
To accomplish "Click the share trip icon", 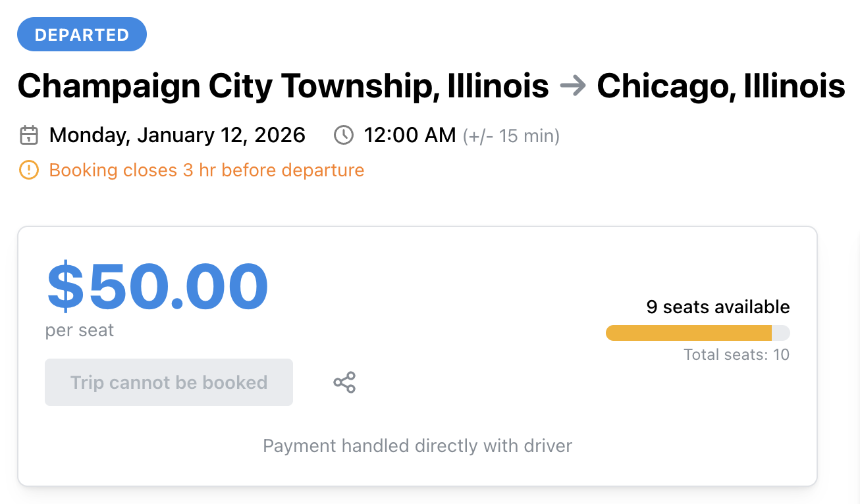I will [344, 382].
